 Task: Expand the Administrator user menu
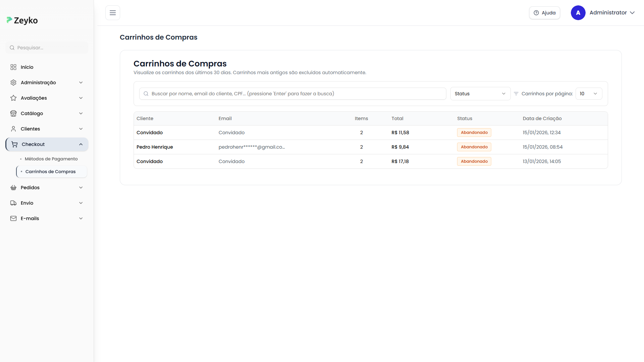[x=612, y=13]
